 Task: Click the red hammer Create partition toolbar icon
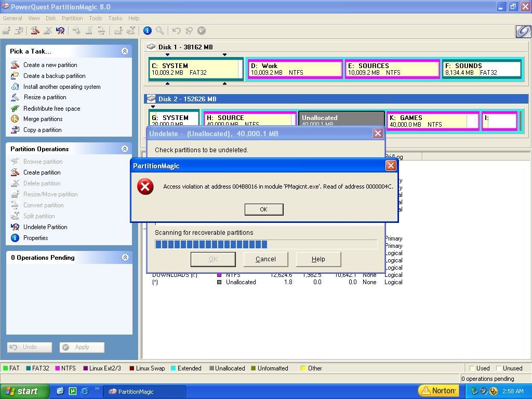coord(35,31)
